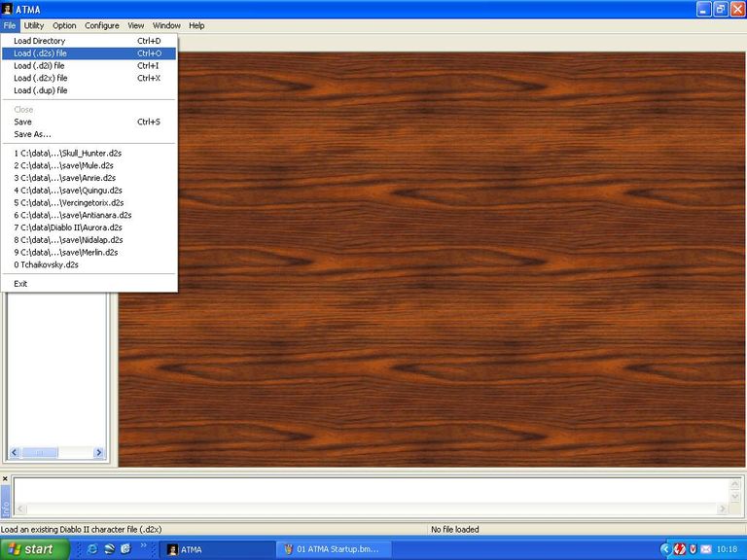Click the third quick launch icon
747x560 pixels.
click(x=125, y=549)
